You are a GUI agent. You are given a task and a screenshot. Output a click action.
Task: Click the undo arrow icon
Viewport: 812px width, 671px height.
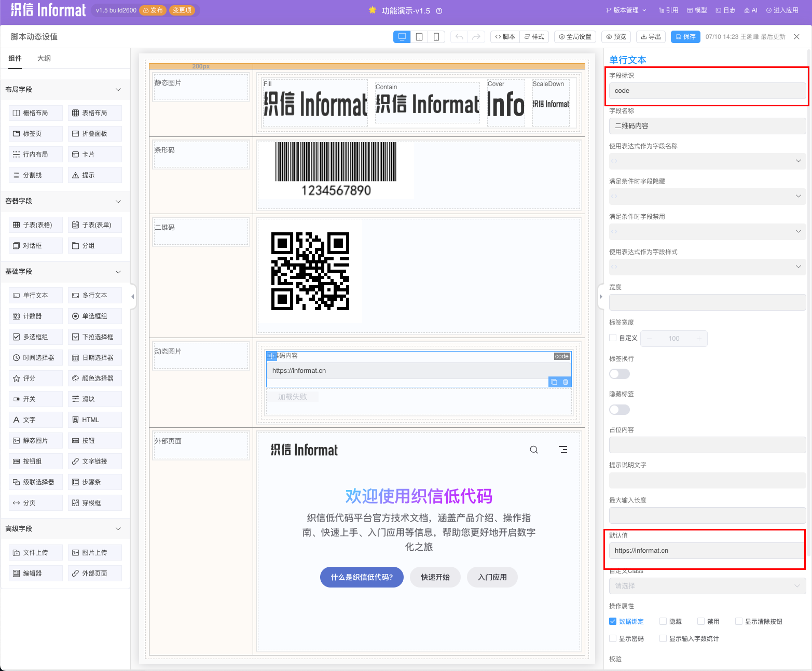pyautogui.click(x=459, y=37)
